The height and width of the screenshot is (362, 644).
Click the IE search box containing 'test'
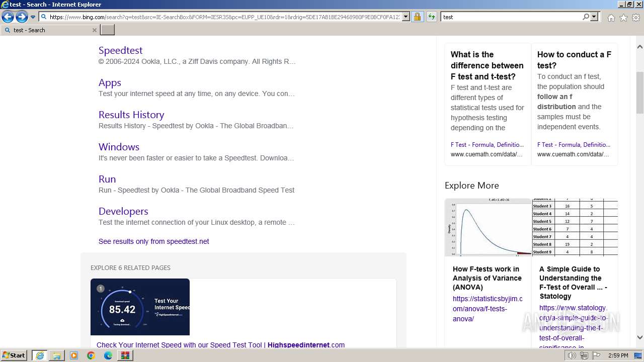click(511, 17)
